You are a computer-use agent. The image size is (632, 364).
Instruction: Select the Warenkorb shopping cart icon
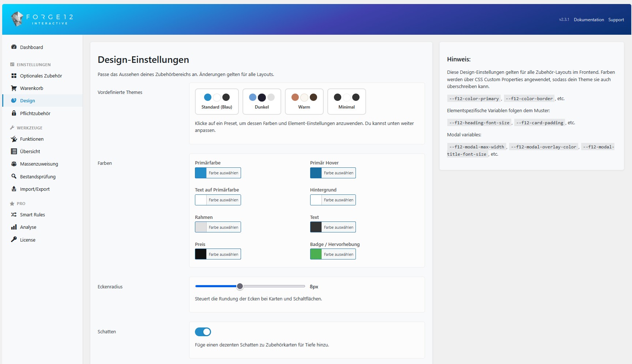tap(14, 88)
